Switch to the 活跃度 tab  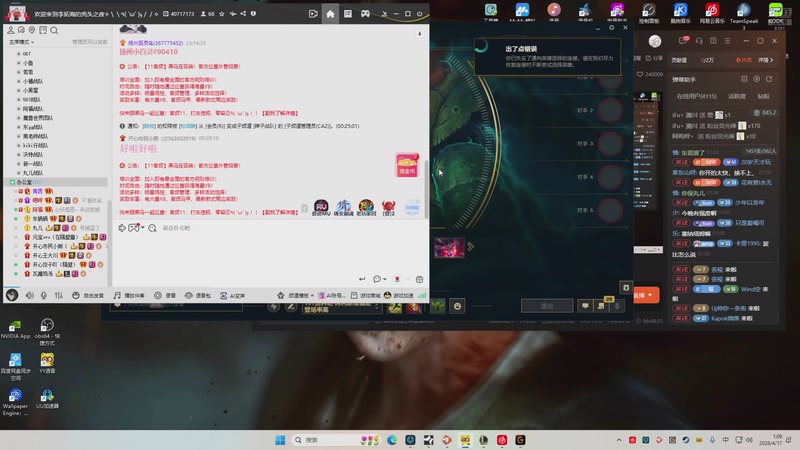(737, 96)
